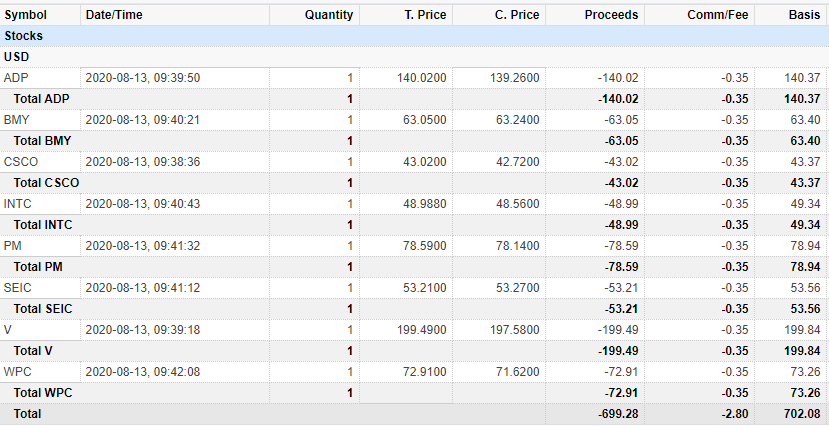Click the CSCO symbol cell

[21, 162]
